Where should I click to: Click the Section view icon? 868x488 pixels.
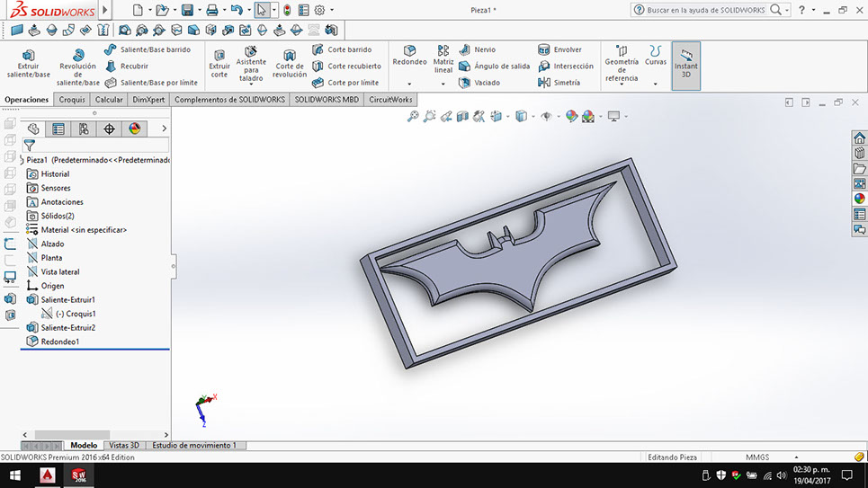coord(462,116)
